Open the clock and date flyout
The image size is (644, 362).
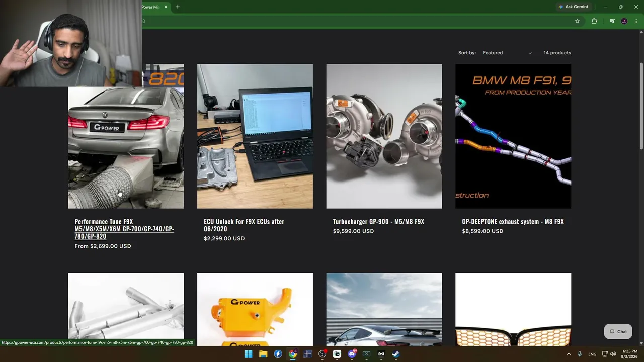click(629, 354)
